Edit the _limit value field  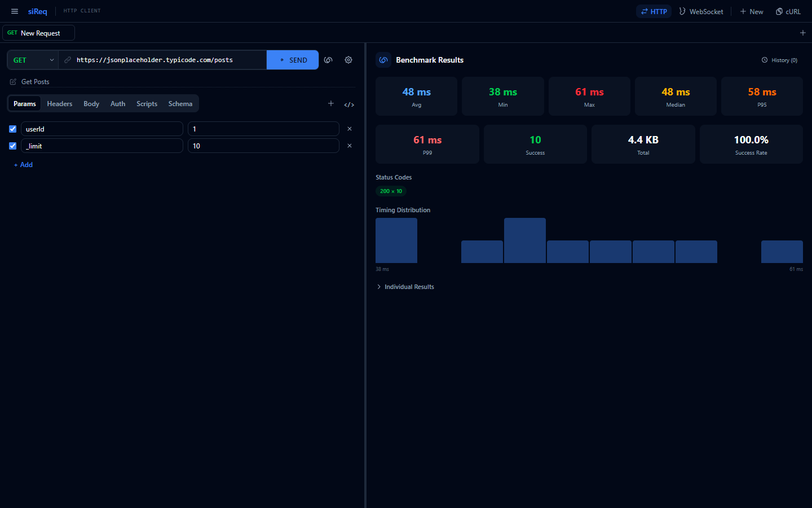[263, 146]
